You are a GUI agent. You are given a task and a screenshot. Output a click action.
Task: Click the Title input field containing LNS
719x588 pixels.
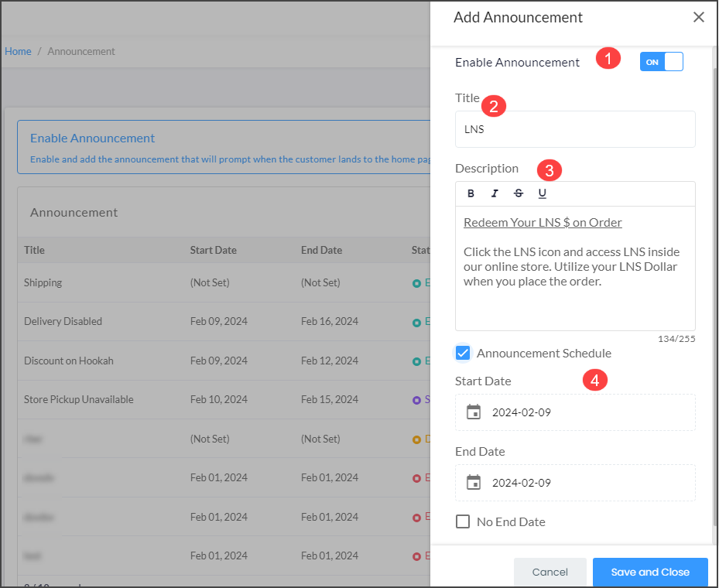coord(575,129)
